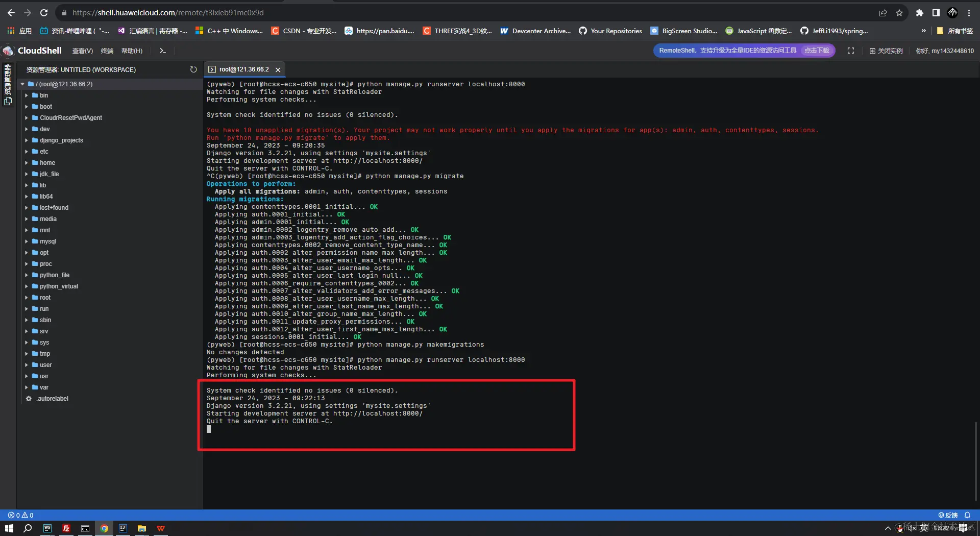Open the .autorelabel file

[x=110, y=399]
